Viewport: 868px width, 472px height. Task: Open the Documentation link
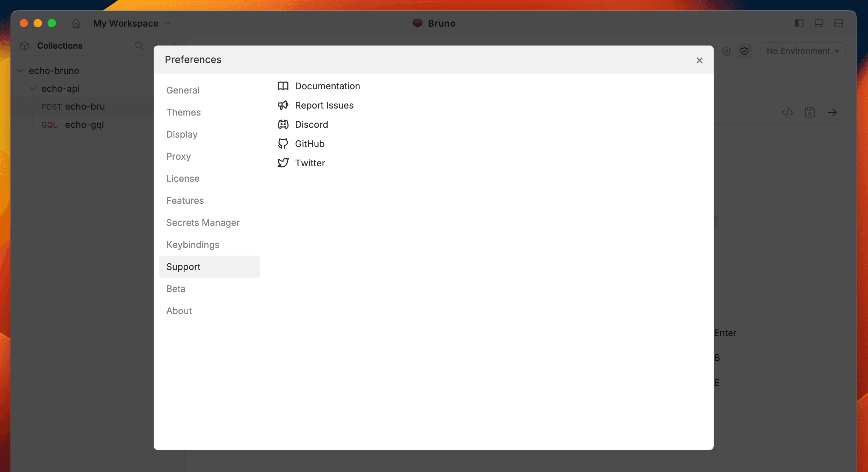pos(327,86)
